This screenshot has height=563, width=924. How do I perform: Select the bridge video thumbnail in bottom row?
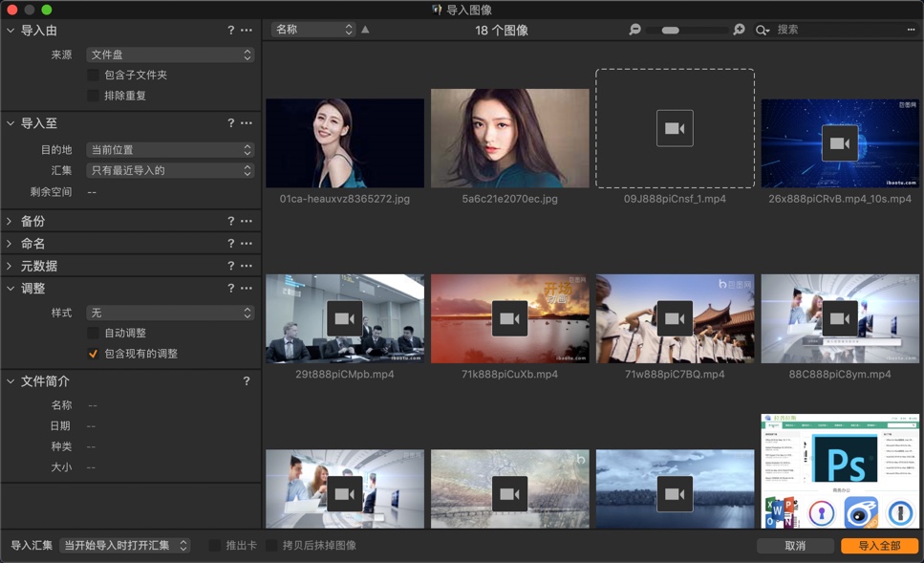509,488
